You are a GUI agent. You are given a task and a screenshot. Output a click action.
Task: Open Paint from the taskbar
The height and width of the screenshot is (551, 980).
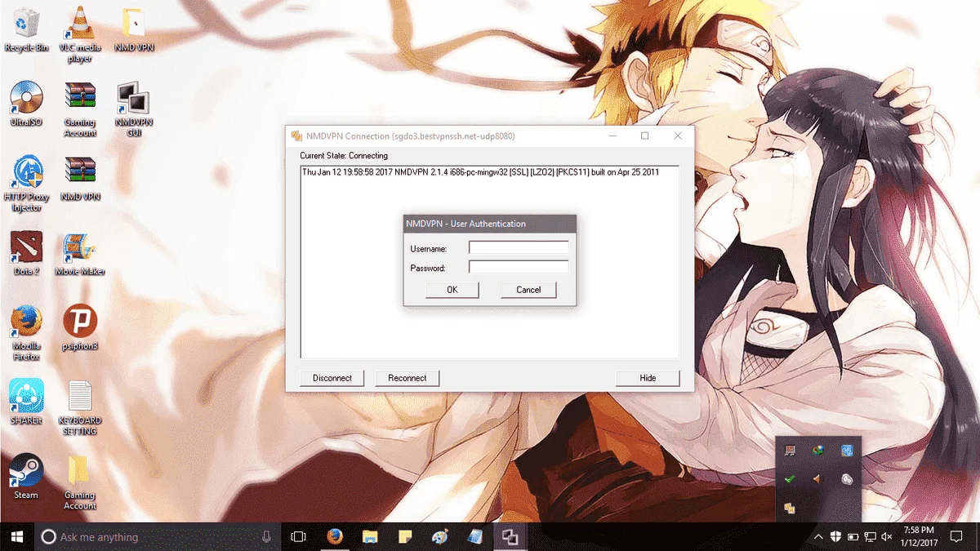click(x=440, y=536)
